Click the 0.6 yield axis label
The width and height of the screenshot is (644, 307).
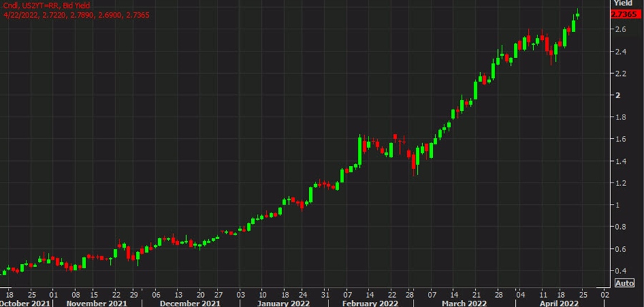click(x=620, y=249)
